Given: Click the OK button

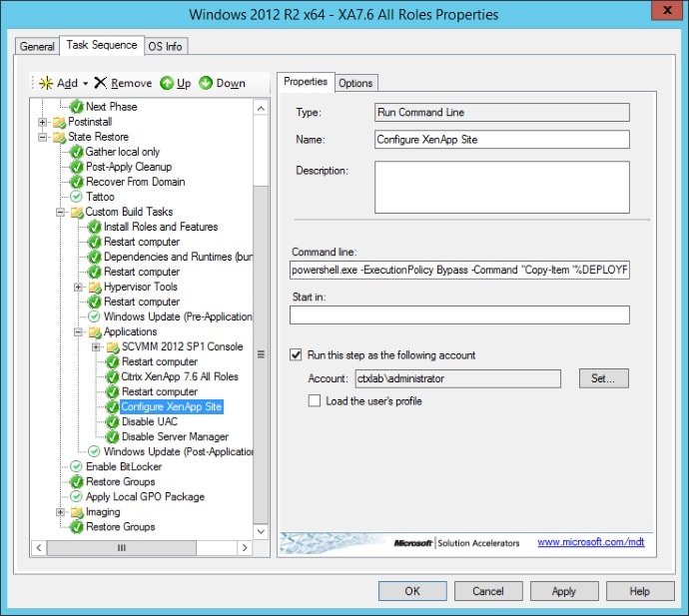Looking at the screenshot, I should pos(412,591).
